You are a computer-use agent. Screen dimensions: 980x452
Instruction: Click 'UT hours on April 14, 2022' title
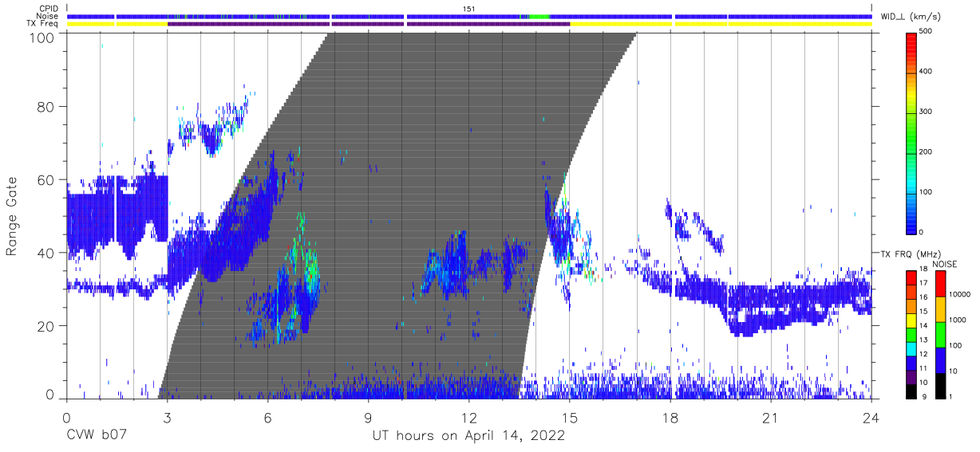[468, 436]
